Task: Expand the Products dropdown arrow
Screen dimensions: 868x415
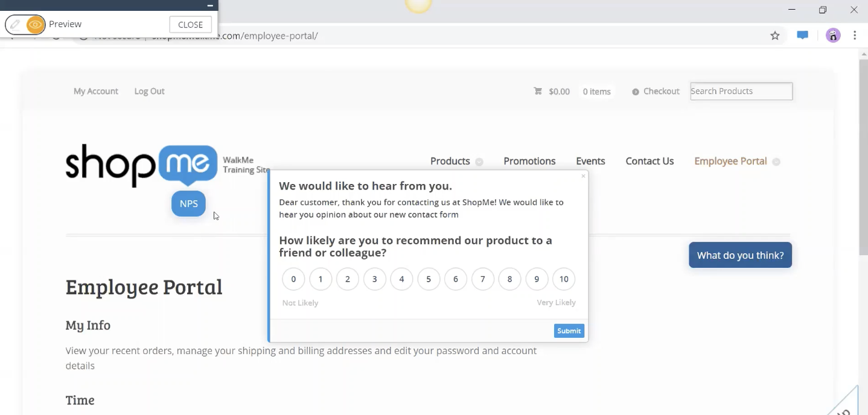Action: pos(479,162)
